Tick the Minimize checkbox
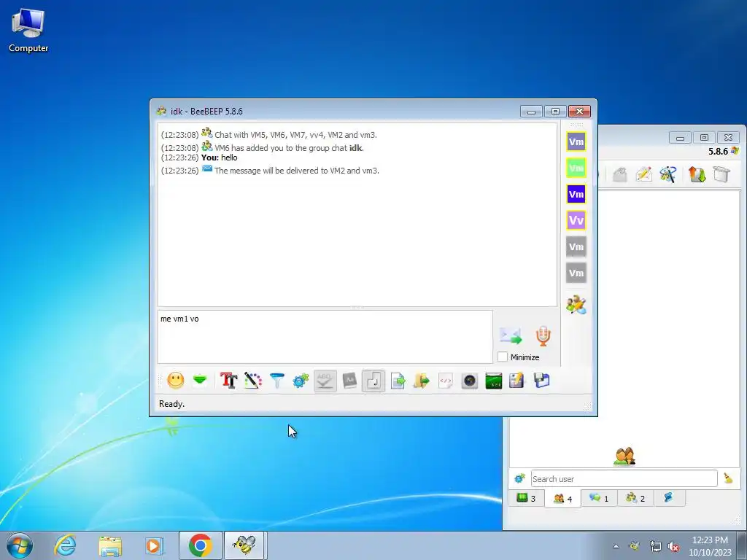Screen dimensions: 747x560 502,357
